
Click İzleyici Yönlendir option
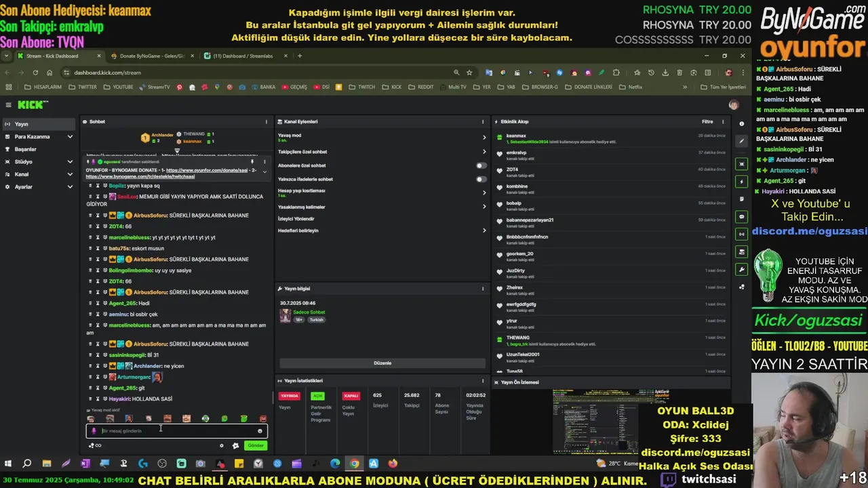point(296,219)
